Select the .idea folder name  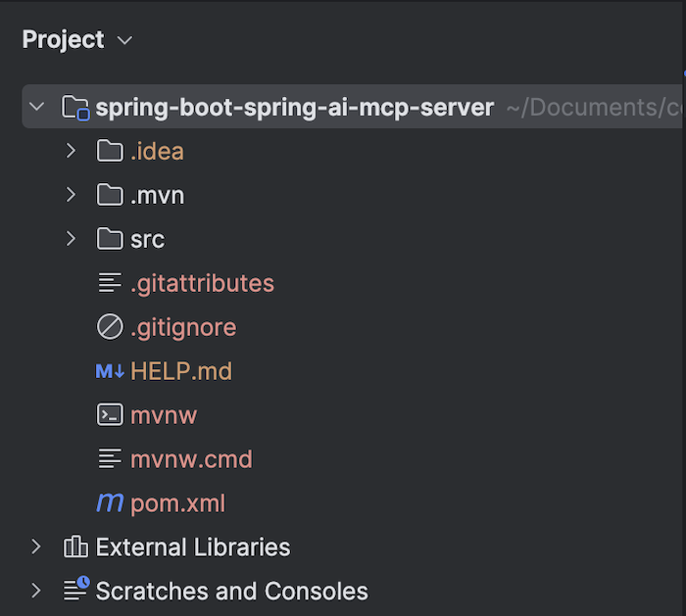point(157,151)
